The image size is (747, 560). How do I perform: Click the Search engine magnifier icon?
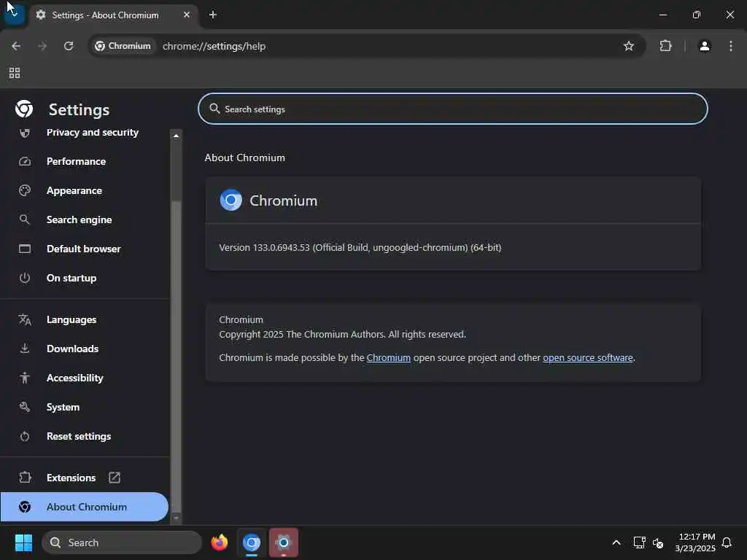coord(25,219)
